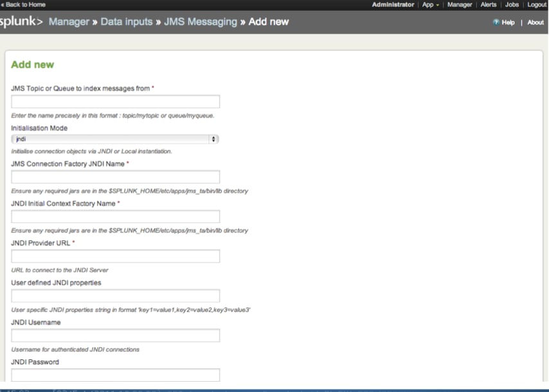This screenshot has height=392, width=549.
Task: Click the JNDI Username input box
Action: (x=116, y=335)
